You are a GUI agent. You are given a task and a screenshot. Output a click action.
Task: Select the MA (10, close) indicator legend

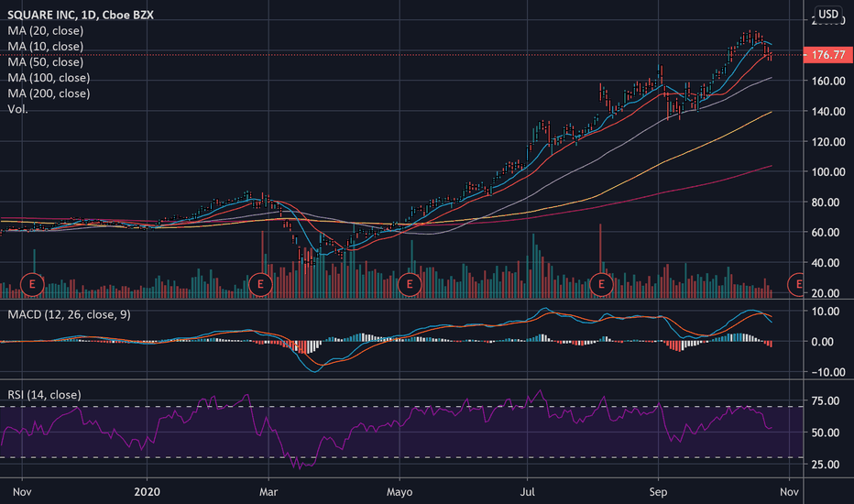click(x=45, y=47)
